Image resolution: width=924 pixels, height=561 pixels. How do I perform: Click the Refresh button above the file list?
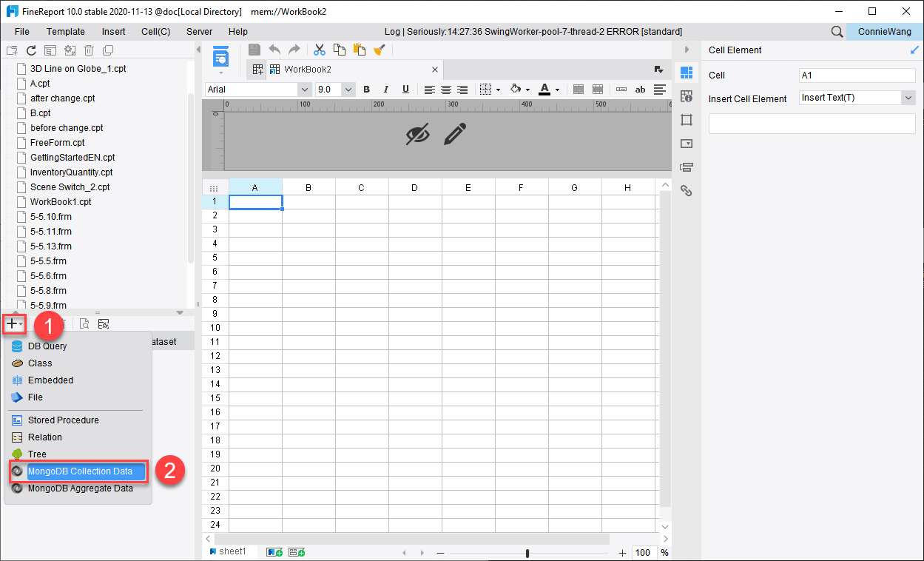[x=30, y=50]
